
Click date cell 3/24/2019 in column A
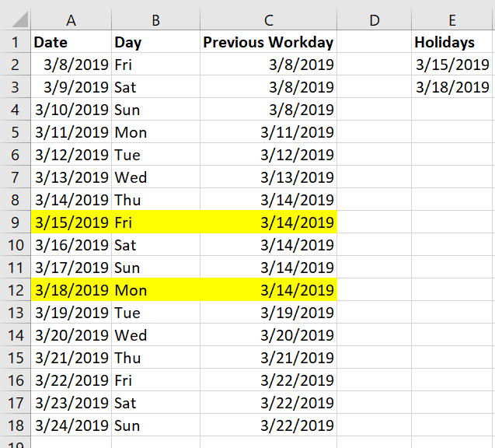[x=71, y=425]
